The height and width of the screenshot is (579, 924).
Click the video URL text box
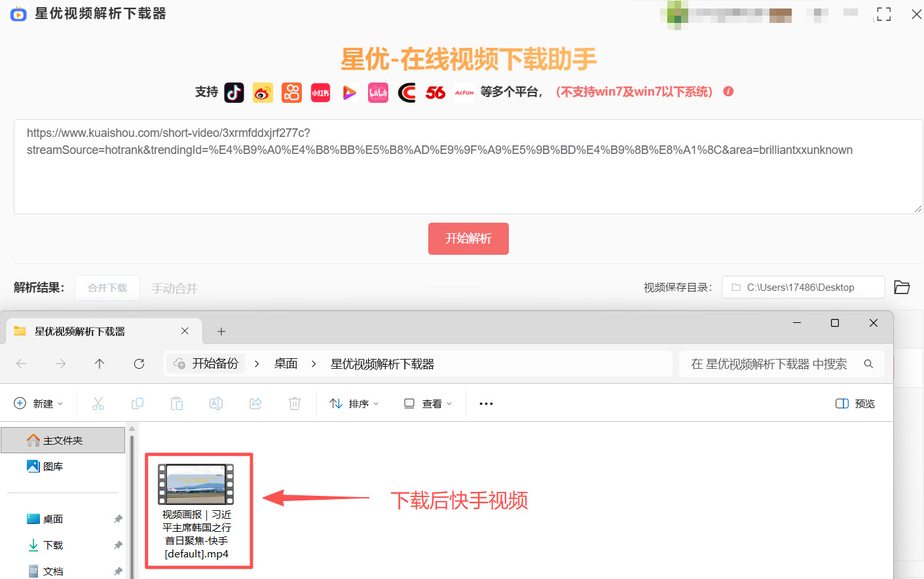tap(468, 166)
